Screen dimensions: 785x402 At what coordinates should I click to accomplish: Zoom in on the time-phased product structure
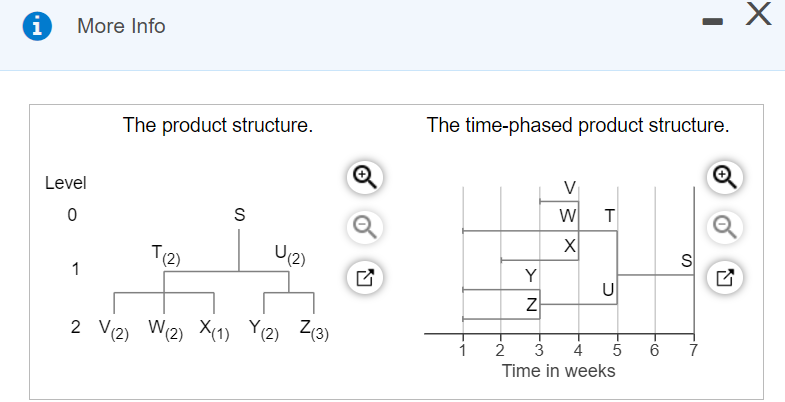722,177
